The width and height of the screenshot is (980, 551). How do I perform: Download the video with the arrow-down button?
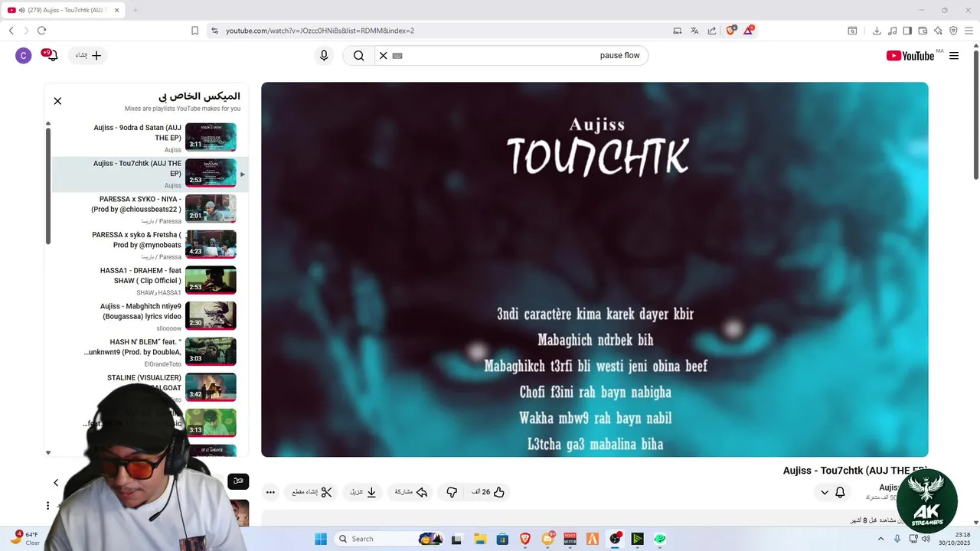(x=364, y=492)
